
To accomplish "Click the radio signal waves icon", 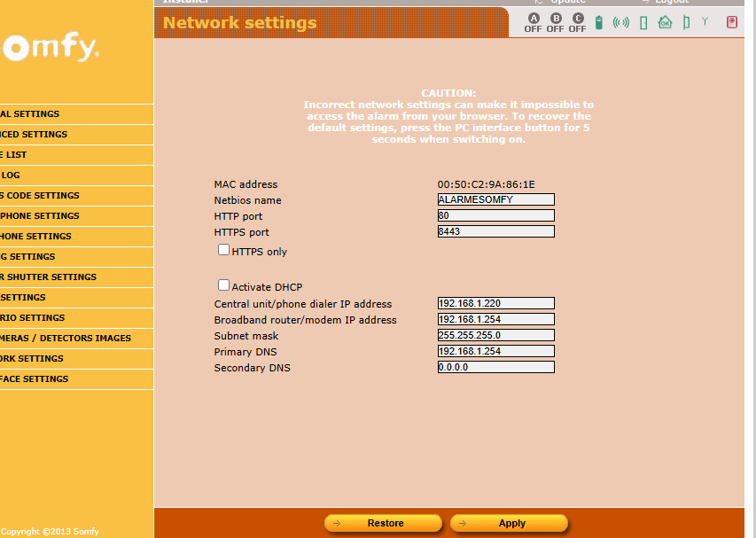I will coord(621,22).
